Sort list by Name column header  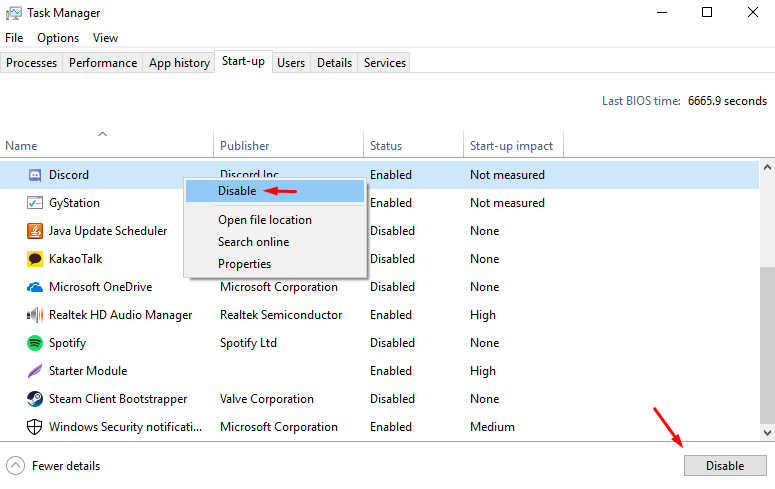pos(107,144)
